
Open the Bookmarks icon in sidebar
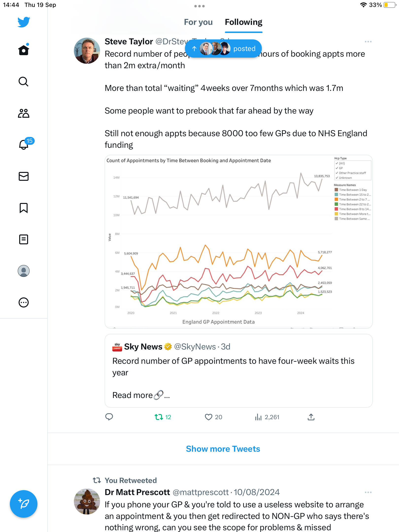click(x=24, y=208)
